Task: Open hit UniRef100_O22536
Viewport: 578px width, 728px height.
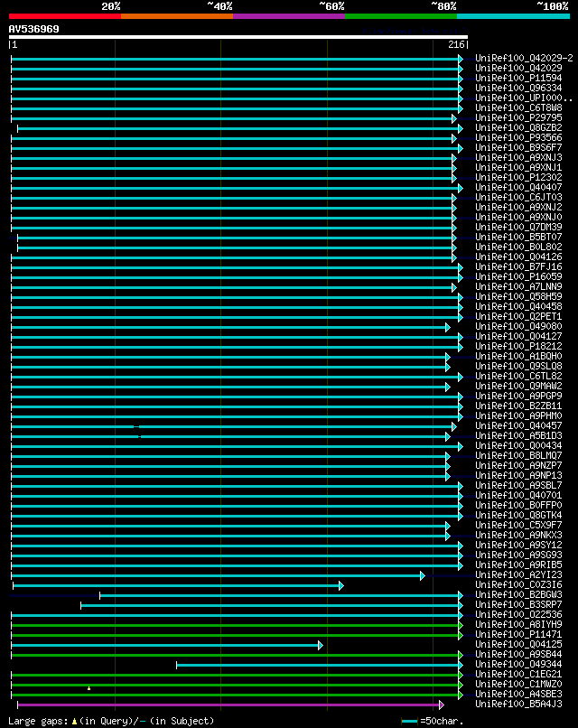Action: pos(518,615)
